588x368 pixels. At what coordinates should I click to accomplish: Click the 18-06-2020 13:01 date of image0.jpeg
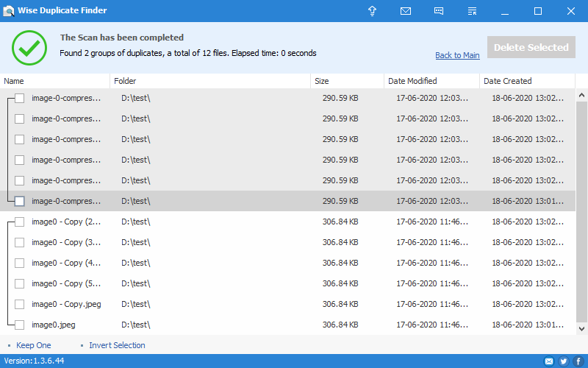(x=528, y=325)
